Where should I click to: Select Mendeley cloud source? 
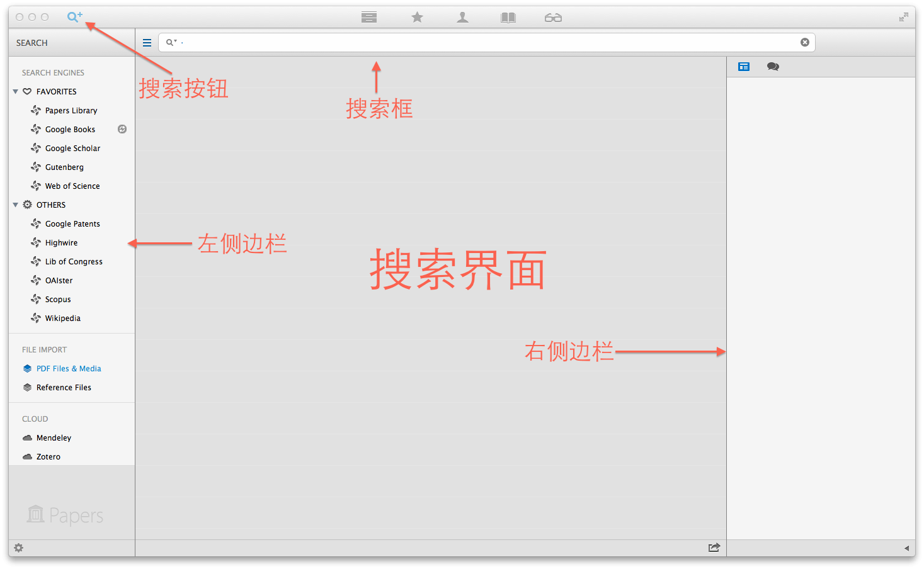click(x=54, y=438)
